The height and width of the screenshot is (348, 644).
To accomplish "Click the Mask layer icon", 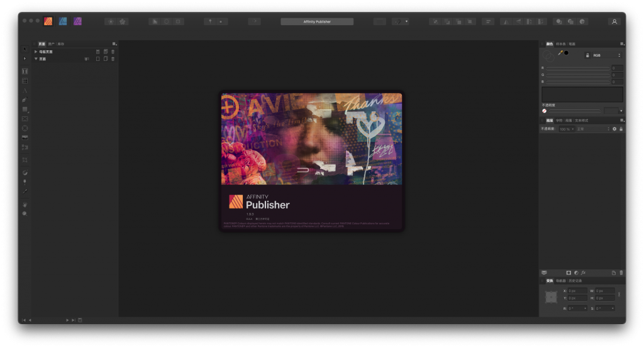I will pyautogui.click(x=569, y=273).
